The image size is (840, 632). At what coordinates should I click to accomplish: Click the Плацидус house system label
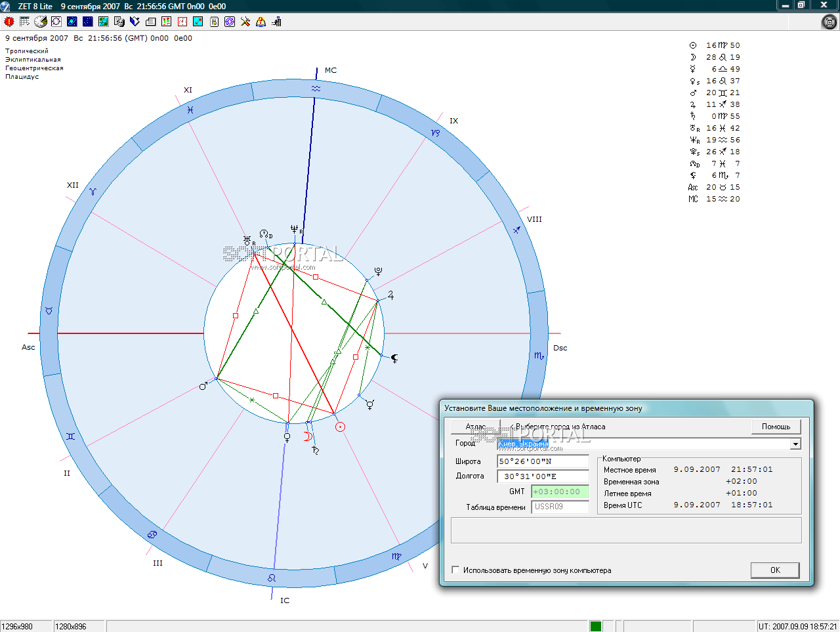click(22, 77)
